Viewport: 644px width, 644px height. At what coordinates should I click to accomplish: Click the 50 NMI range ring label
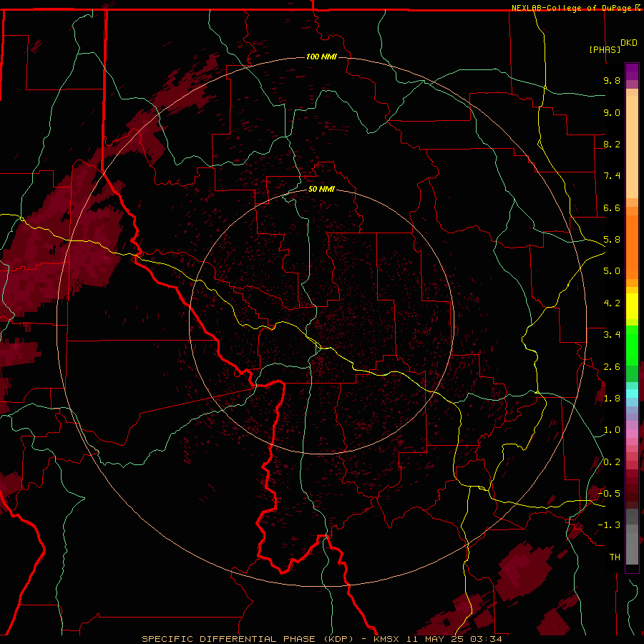point(321,189)
